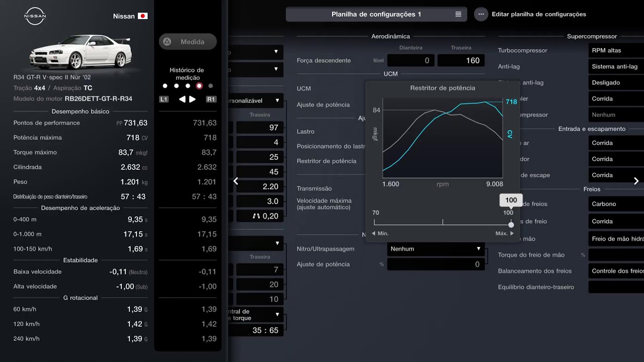This screenshot has height=362, width=644.
Task: Open Carbono brake type dropdown
Action: coord(616,204)
